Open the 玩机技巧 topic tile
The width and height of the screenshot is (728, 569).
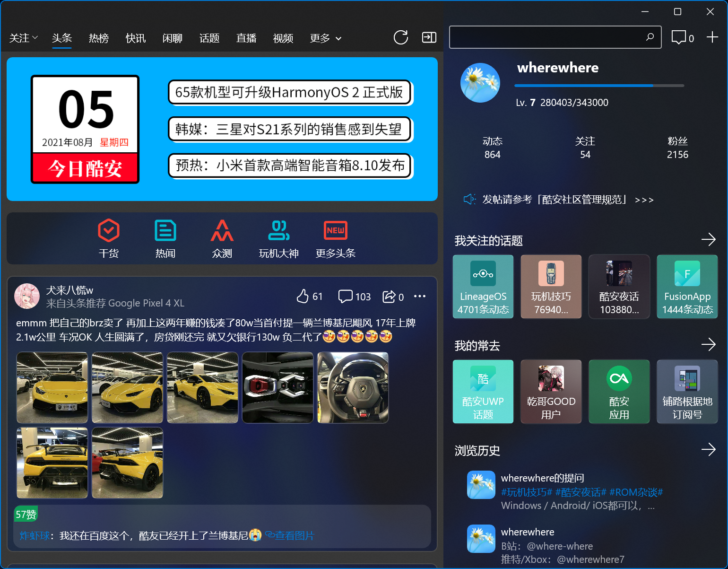pyautogui.click(x=551, y=287)
